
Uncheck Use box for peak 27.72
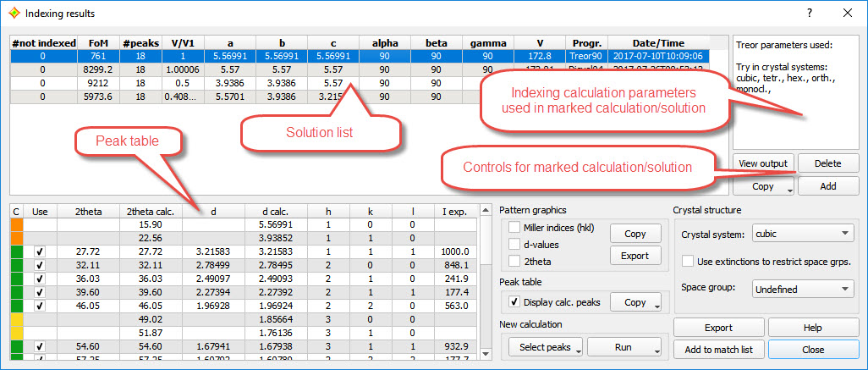(x=40, y=252)
